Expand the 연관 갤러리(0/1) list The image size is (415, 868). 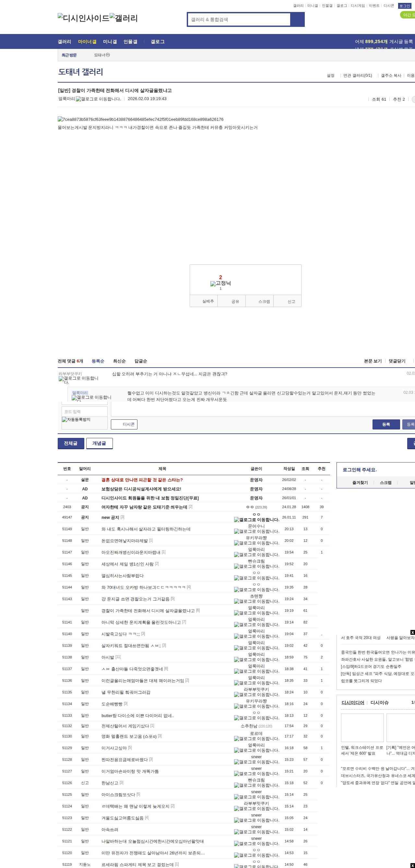point(358,75)
